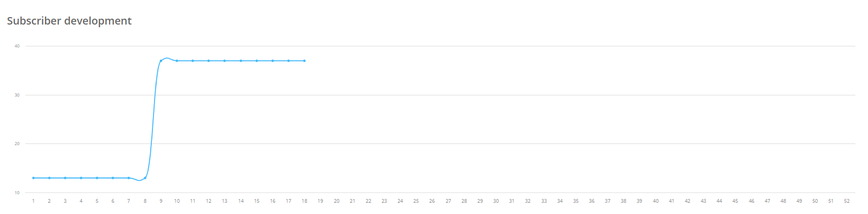Click the data point at week 1
Image resolution: width=868 pixels, height=214 pixels.
coord(33,178)
